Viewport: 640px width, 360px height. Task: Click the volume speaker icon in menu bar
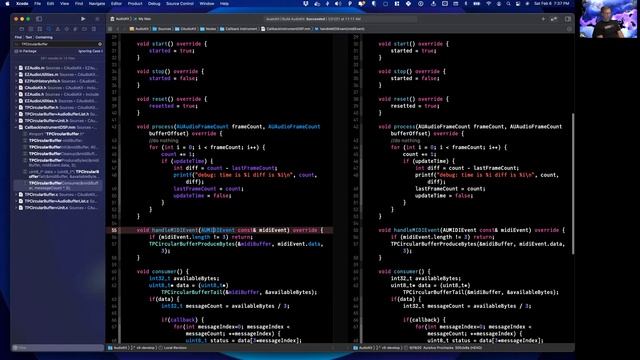tap(338, 4)
